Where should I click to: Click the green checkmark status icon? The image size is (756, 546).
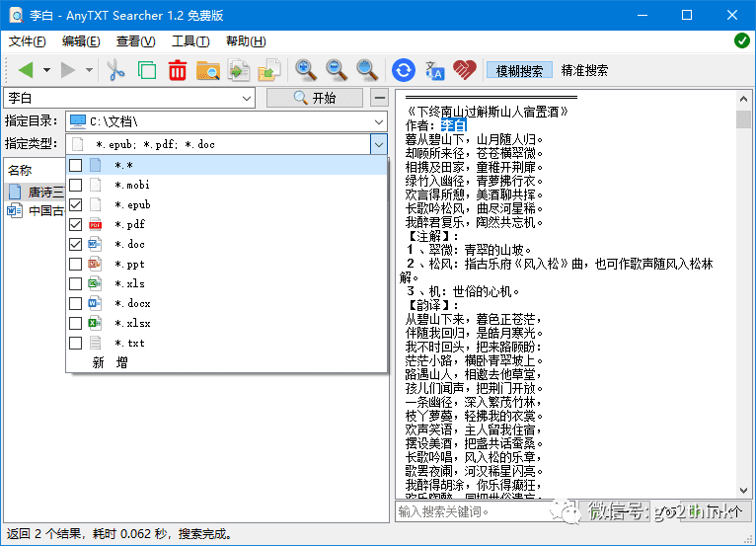pos(741,40)
